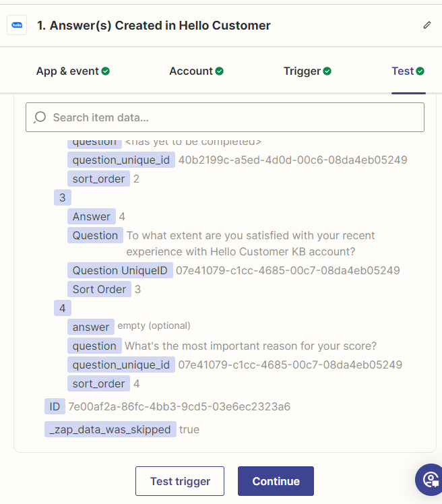This screenshot has height=504, width=442.
Task: Click the Hello Customer app logo icon
Action: (16, 25)
